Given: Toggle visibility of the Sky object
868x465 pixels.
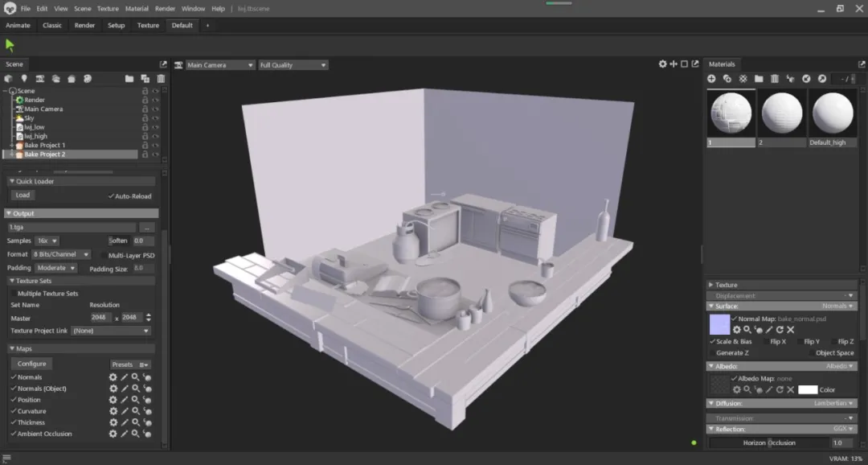Looking at the screenshot, I should [155, 118].
